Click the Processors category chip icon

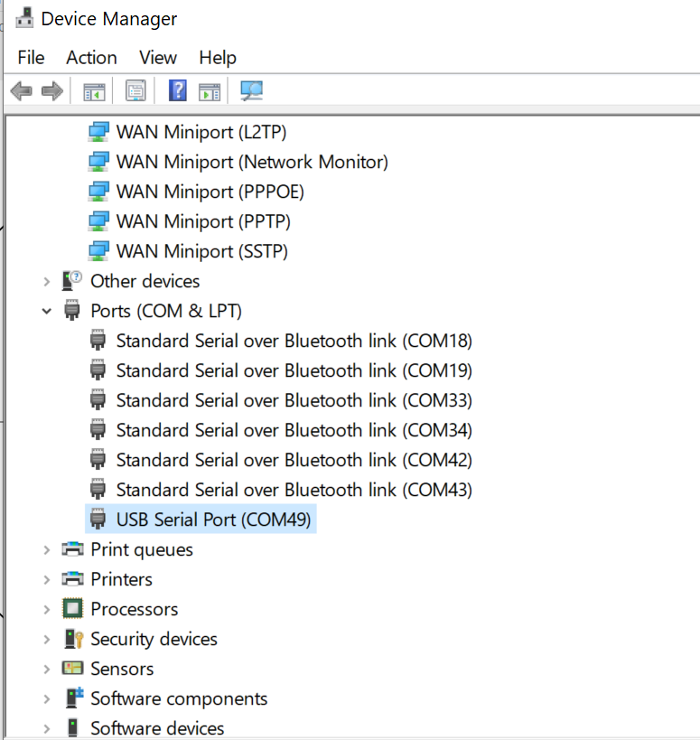72,608
